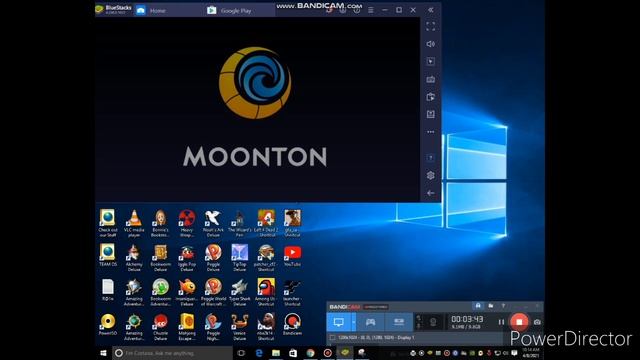Open Google Chrome from taskbar
This screenshot has height=360, width=640.
pos(311,353)
